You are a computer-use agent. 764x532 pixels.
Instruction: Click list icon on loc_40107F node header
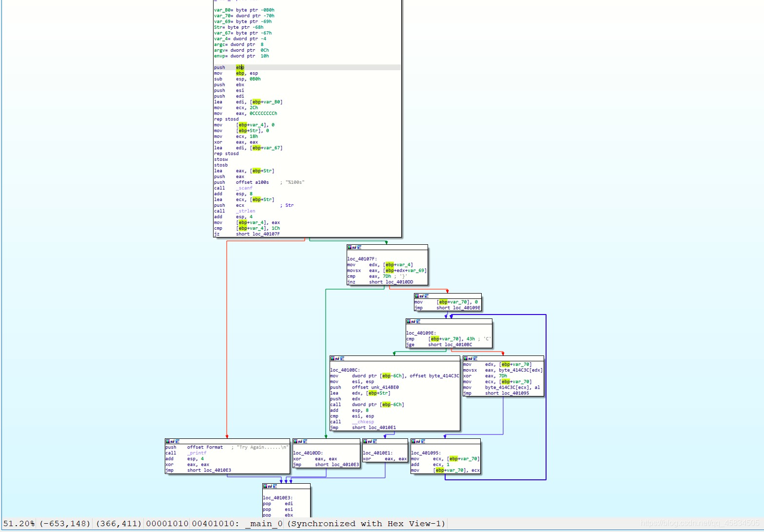tap(359, 247)
